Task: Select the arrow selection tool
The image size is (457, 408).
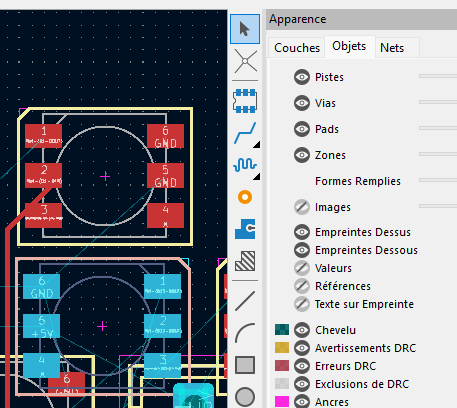Action: [245, 29]
